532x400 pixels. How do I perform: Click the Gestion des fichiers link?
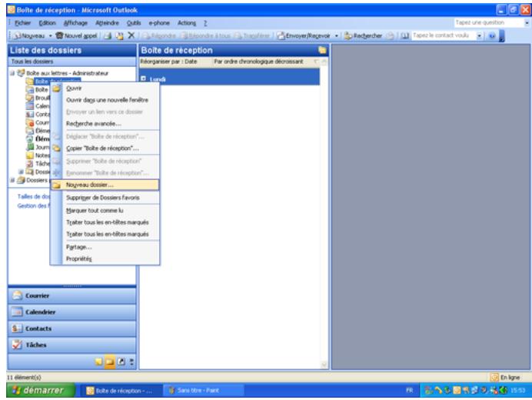click(x=33, y=206)
